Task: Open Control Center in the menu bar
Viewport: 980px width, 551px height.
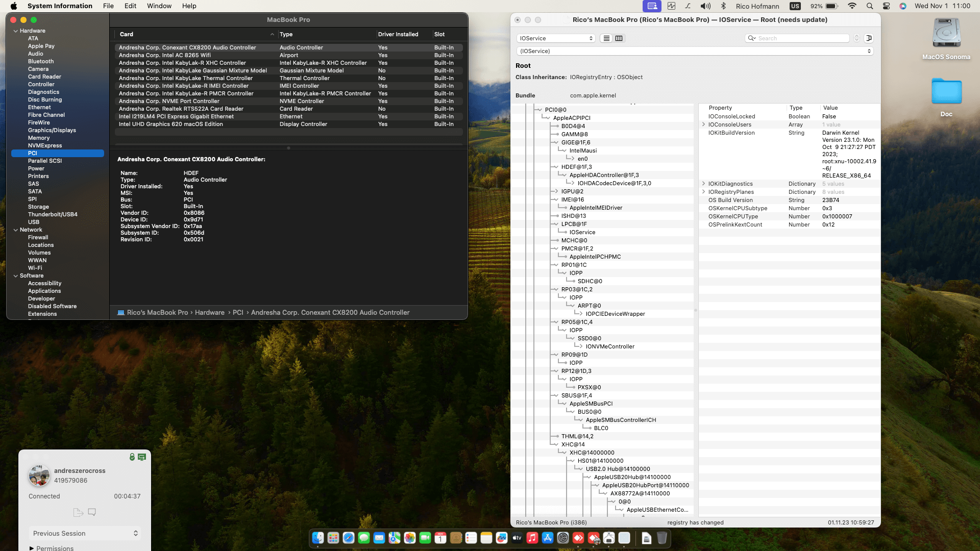Action: pyautogui.click(x=886, y=6)
